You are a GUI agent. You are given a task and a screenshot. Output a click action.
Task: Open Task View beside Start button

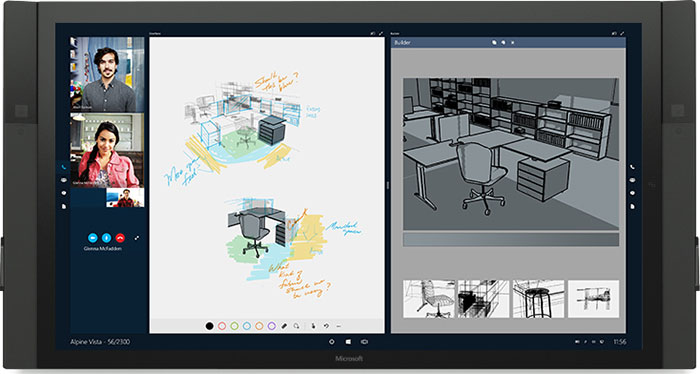coord(365,342)
